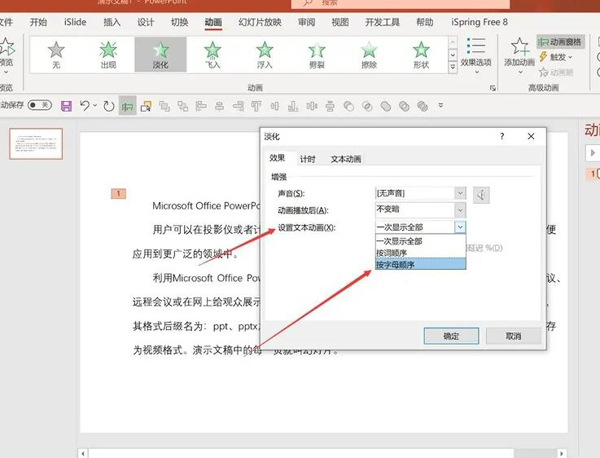
Task: Click horizontal scrollbar left arrow
Action: 83,453
